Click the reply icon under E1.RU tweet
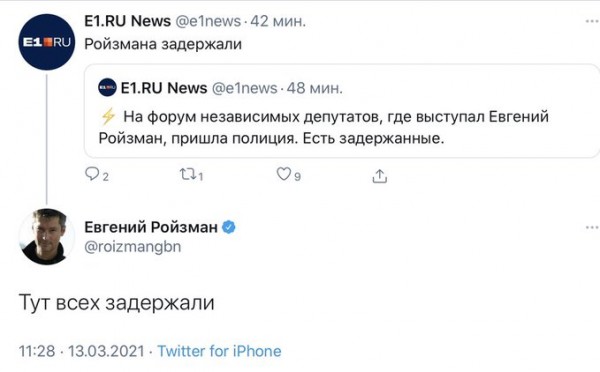The height and width of the screenshot is (372, 600). [x=92, y=174]
